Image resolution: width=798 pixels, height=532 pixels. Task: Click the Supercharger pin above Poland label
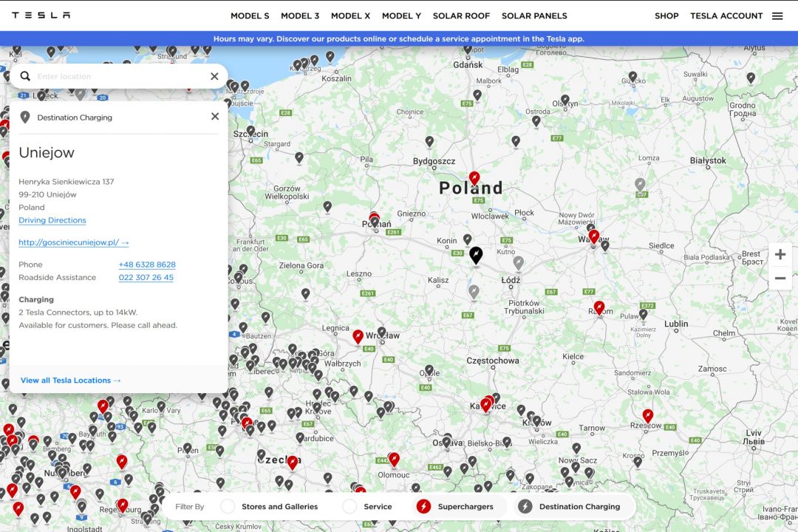point(474,178)
